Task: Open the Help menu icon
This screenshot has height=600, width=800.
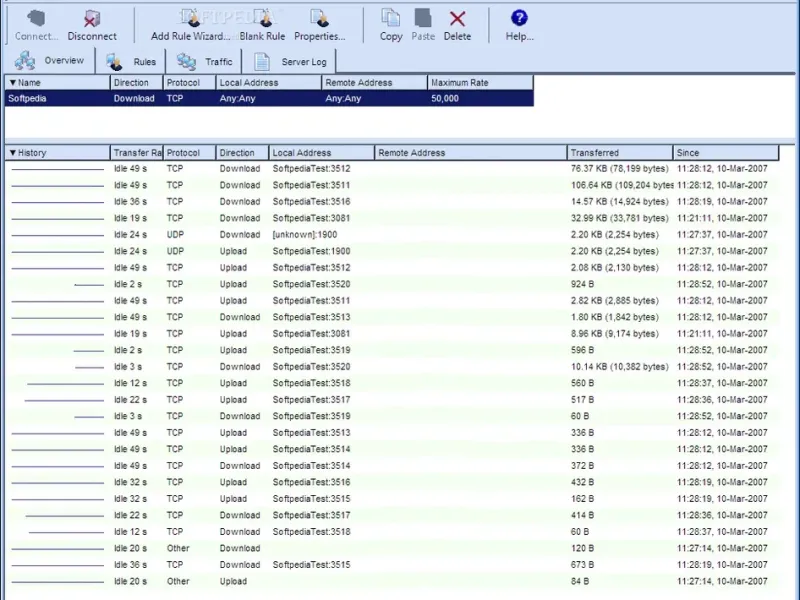Action: click(519, 24)
